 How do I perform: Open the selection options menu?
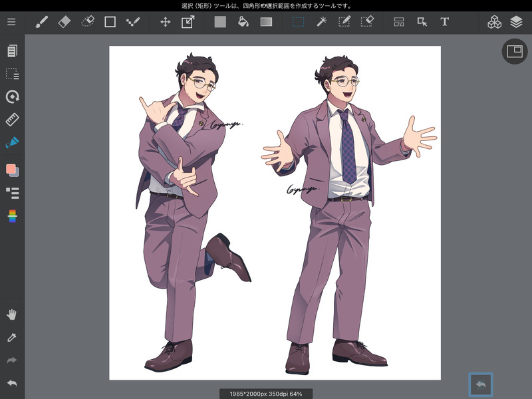(12, 74)
